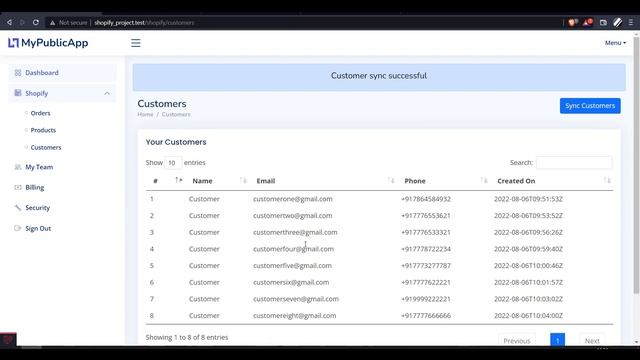Sort by Name column arrows
Image resolution: width=640 pixels, height=360 pixels.
[243, 180]
